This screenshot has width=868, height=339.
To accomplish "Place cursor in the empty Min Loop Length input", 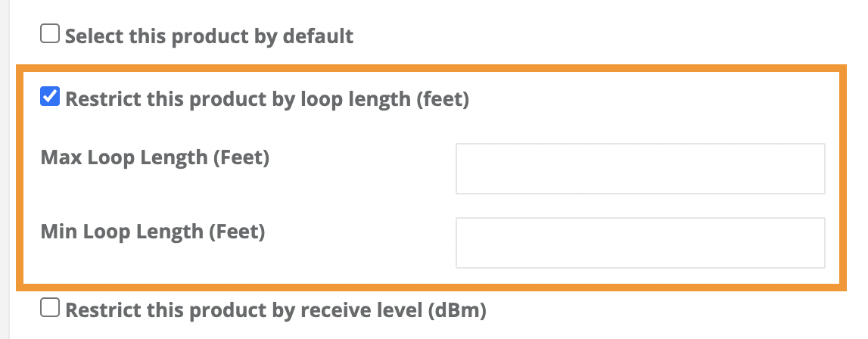I will click(x=639, y=243).
